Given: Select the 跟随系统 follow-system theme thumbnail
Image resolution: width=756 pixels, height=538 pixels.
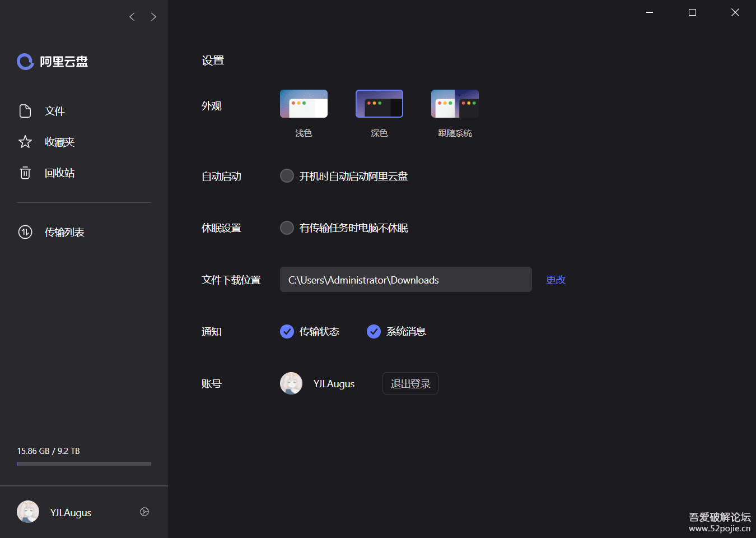Looking at the screenshot, I should coord(455,104).
